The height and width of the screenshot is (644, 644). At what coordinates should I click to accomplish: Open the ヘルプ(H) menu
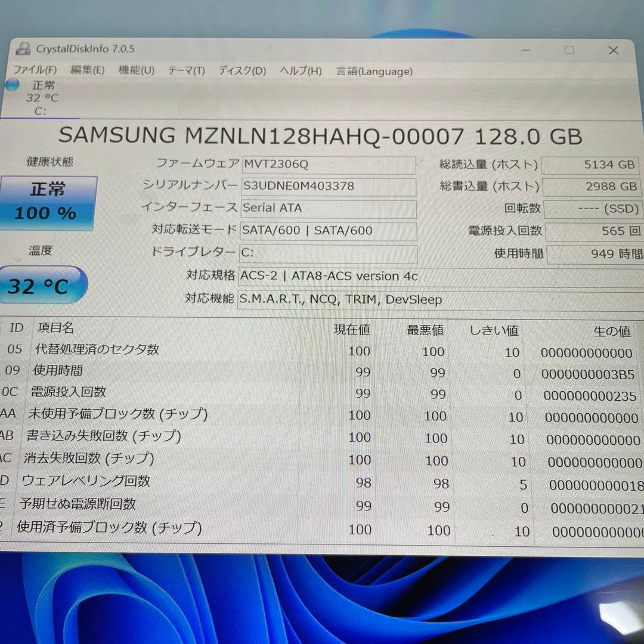[300, 71]
